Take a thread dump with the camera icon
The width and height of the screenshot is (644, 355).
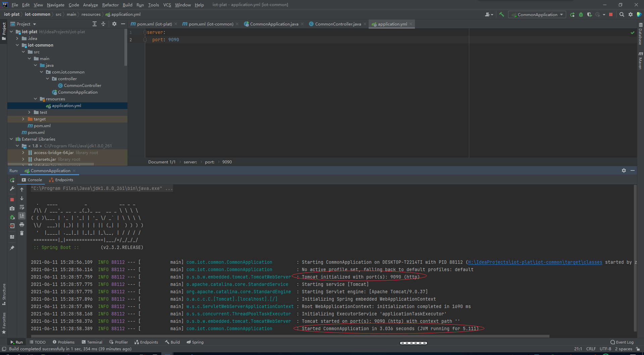tap(12, 208)
